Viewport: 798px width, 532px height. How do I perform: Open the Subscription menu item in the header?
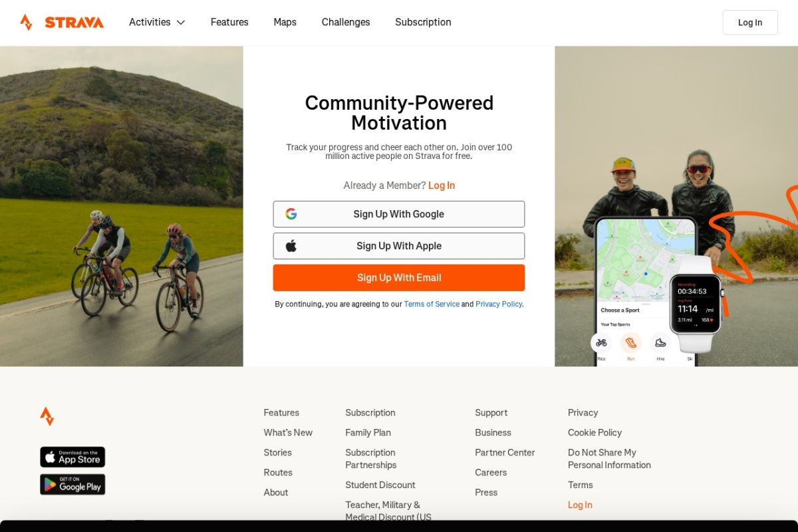tap(423, 22)
